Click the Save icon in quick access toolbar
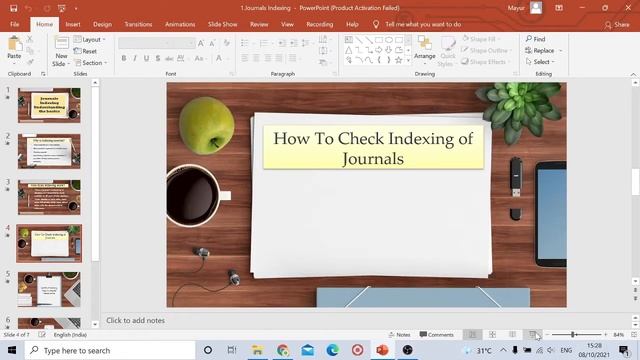Image resolution: width=640 pixels, height=360 pixels. pos(13,8)
